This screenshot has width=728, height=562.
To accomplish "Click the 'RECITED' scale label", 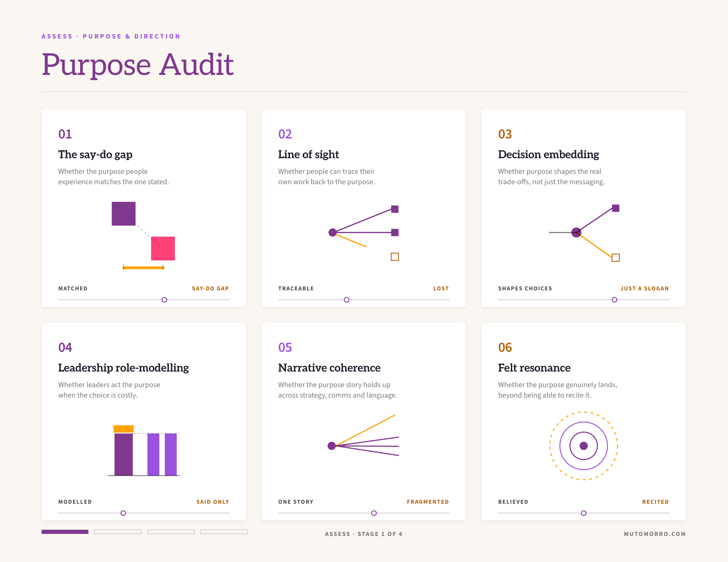I will click(656, 502).
